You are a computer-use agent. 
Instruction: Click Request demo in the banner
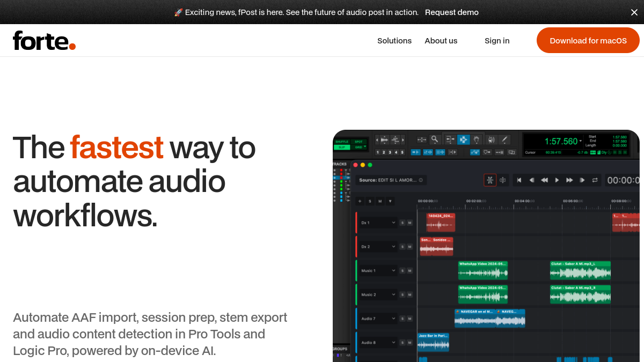[x=452, y=12]
